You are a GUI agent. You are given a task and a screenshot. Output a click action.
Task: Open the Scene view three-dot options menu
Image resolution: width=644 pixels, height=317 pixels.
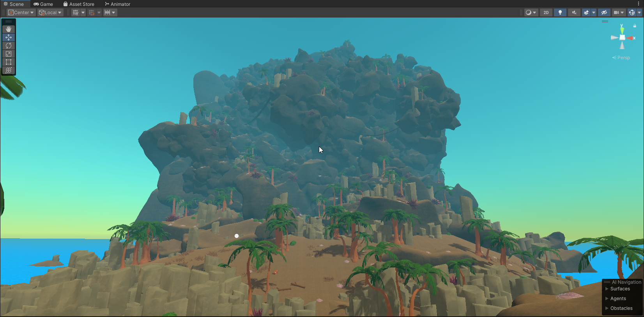[x=639, y=4]
